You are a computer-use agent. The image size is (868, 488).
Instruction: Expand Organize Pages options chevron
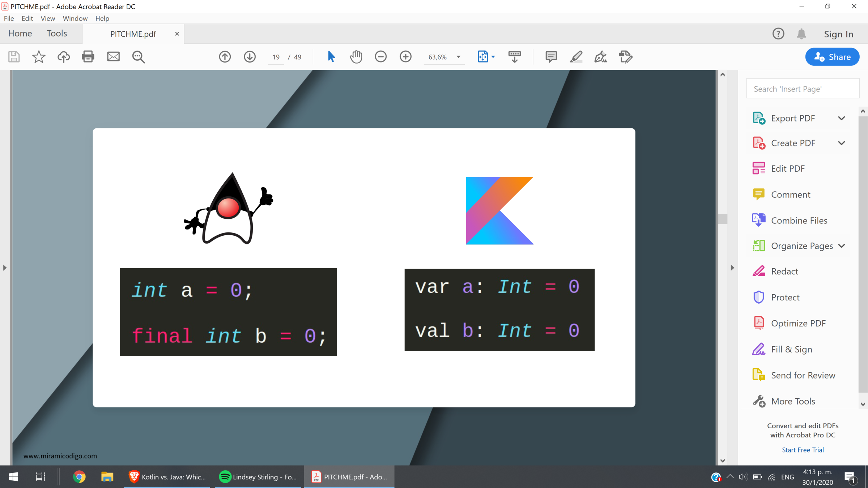coord(841,246)
